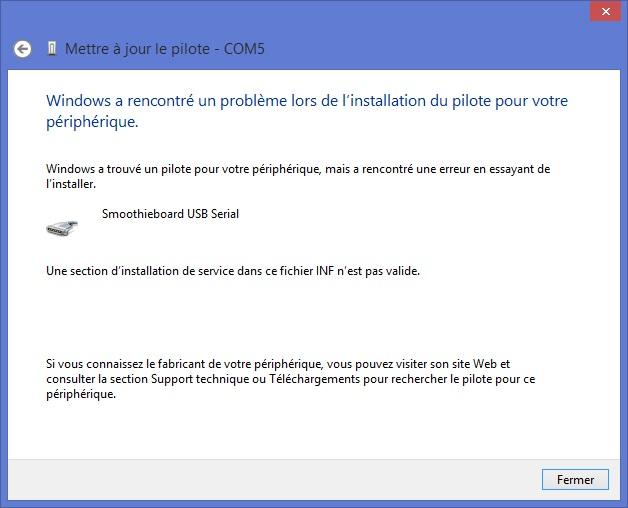The image size is (628, 508).
Task: Click the blank white area below the error message
Action: tap(312, 316)
